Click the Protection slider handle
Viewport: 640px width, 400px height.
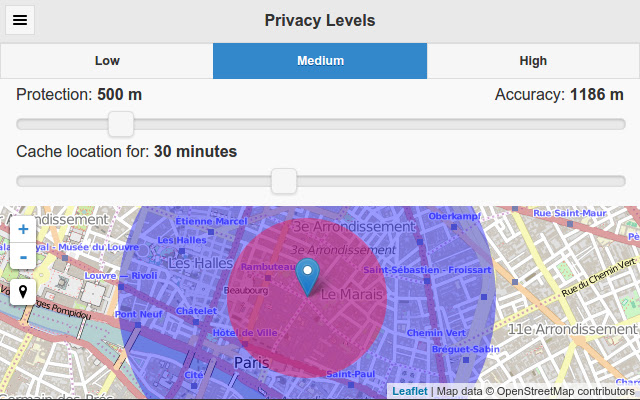[121, 124]
